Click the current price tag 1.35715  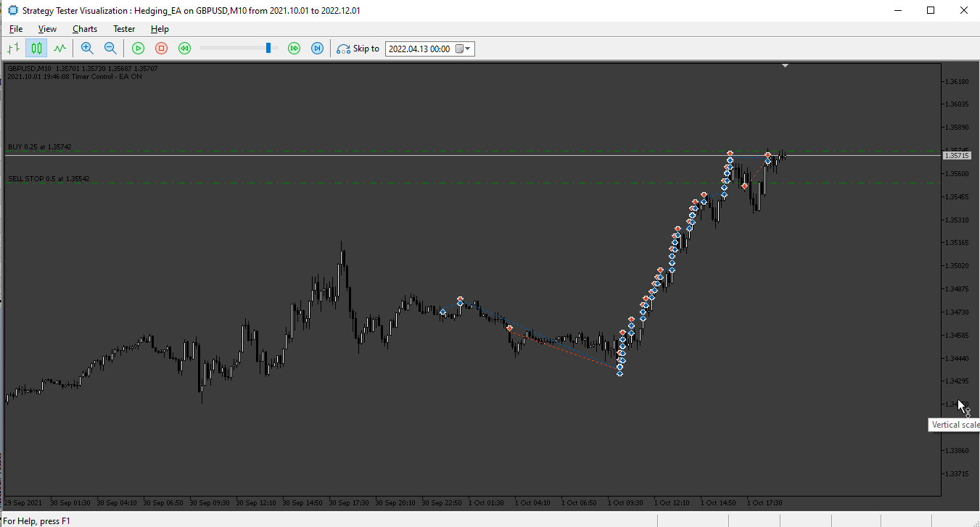pyautogui.click(x=956, y=155)
